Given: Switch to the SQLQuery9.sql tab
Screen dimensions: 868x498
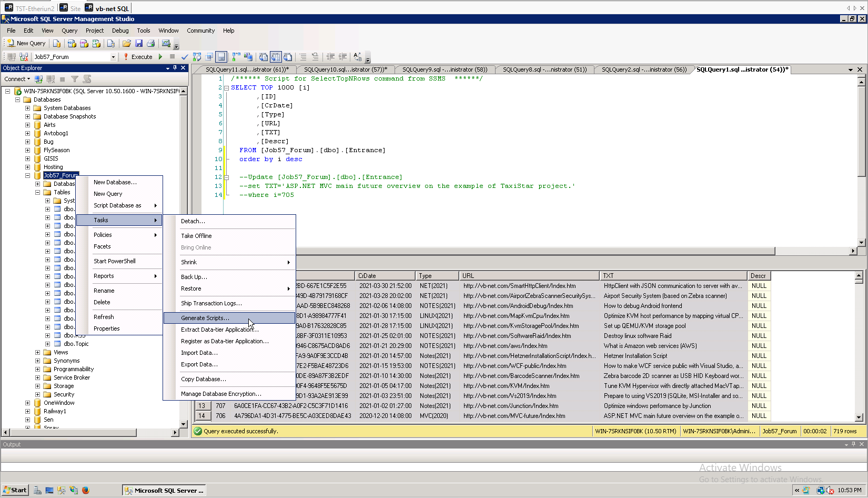Looking at the screenshot, I should (445, 69).
